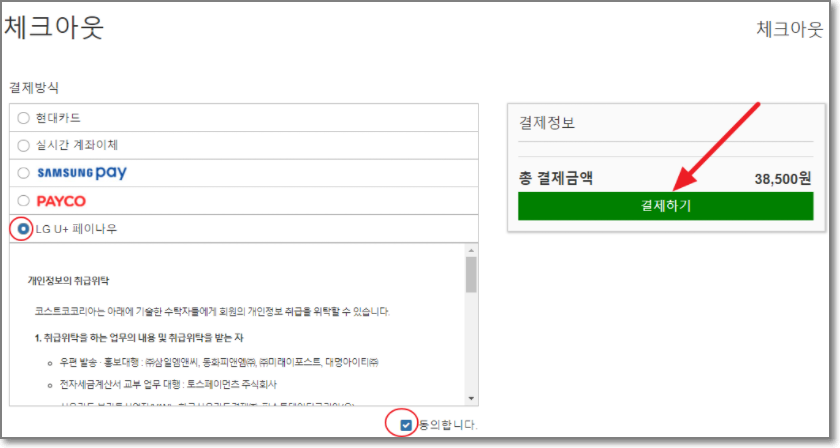840x448 pixels.
Task: Click the large 체크아웃 page title
Action: pos(54,27)
